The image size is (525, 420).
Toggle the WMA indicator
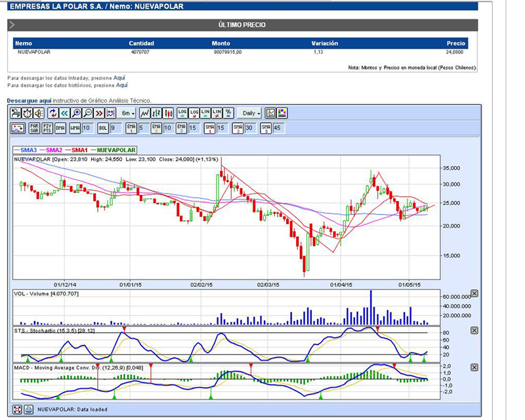click(75, 128)
